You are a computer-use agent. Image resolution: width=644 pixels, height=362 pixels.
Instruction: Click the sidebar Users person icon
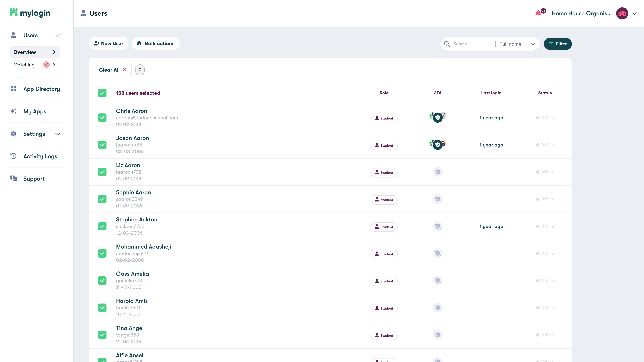click(x=13, y=35)
